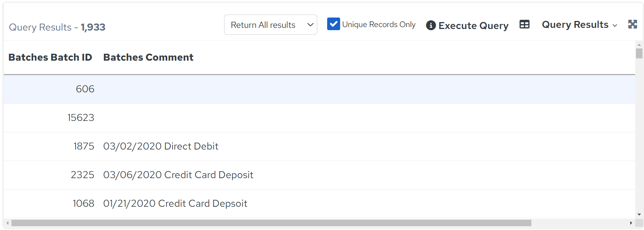Select the 03/02/2020 Direct Debit row
This screenshot has width=644, height=230.
pos(320,146)
